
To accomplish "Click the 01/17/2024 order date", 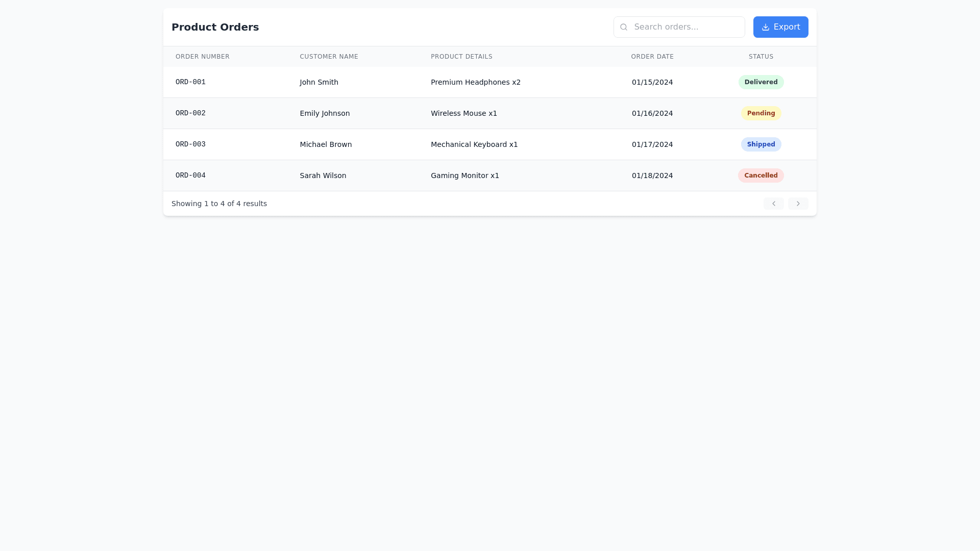I will pyautogui.click(x=652, y=144).
